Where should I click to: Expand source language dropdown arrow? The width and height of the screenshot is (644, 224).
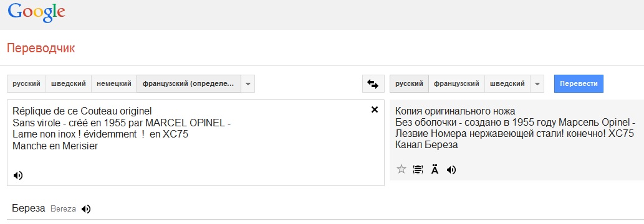(248, 84)
